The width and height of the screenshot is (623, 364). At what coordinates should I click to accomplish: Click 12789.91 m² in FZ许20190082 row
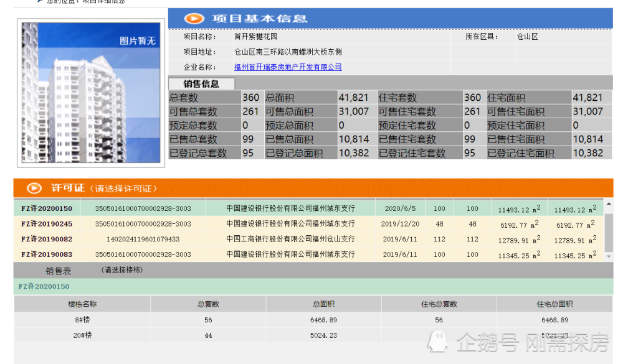[x=519, y=240]
